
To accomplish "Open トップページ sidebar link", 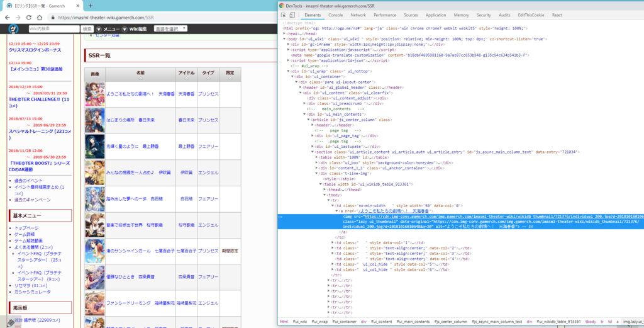I will 26,228.
